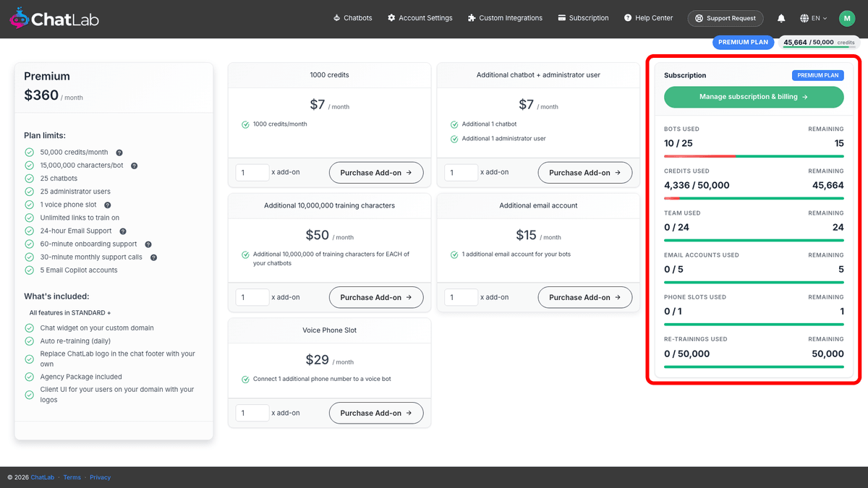Click the Privacy link in footer
This screenshot has width=868, height=488.
(x=101, y=477)
